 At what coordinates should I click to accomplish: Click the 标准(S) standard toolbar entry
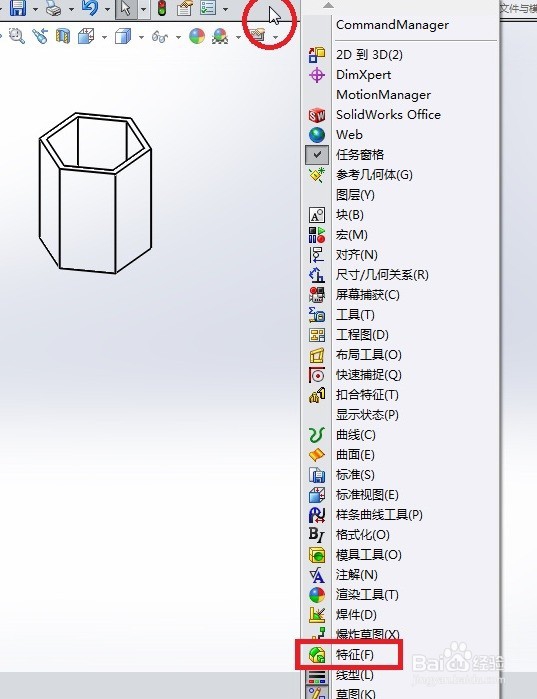pos(401,475)
